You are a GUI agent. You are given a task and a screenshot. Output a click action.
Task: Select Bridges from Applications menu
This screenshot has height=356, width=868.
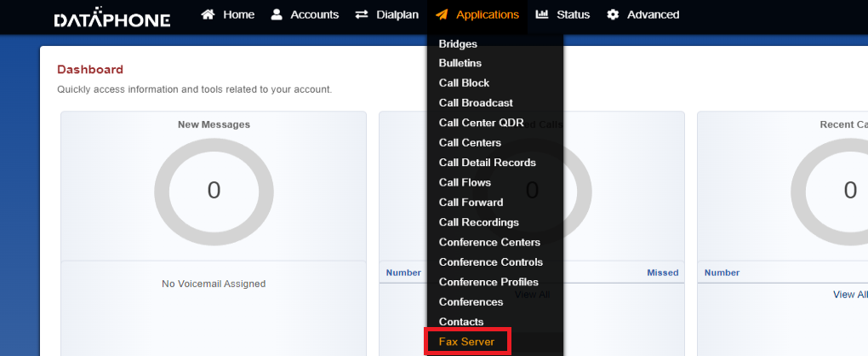[458, 43]
